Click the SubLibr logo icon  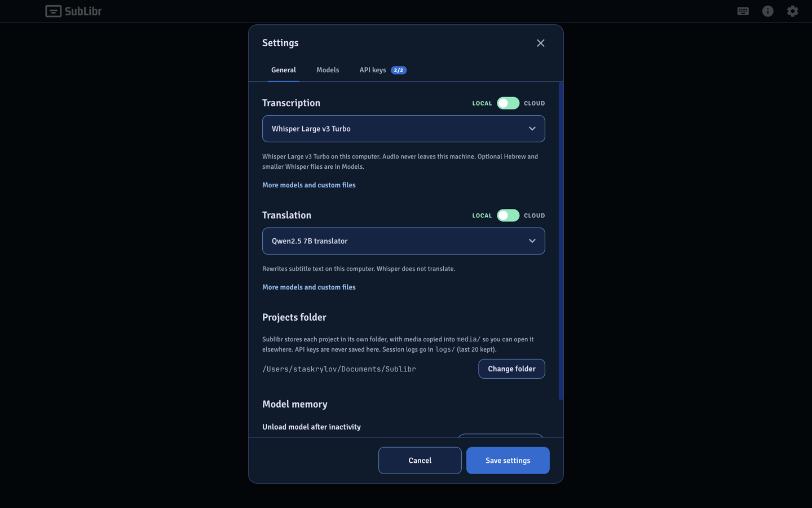coord(53,11)
